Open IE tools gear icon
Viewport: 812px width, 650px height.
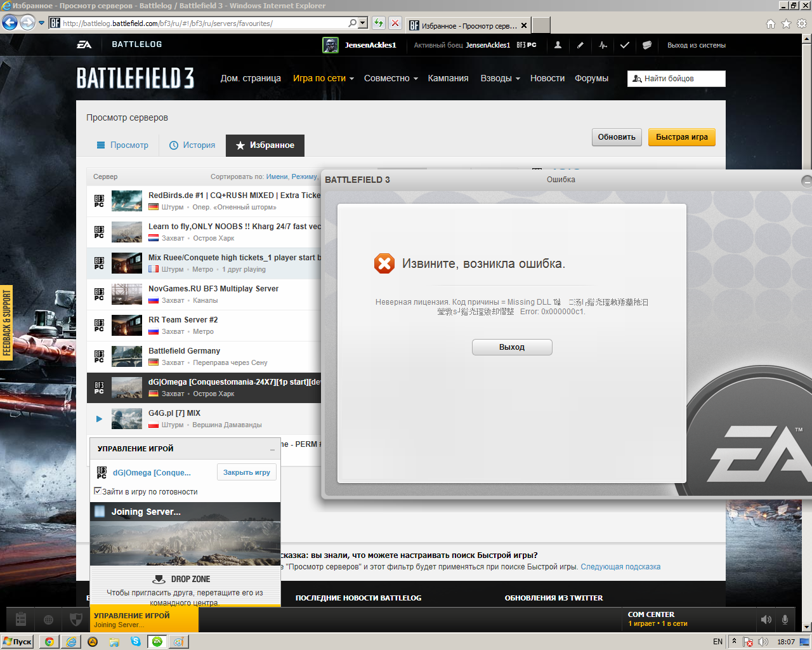[802, 24]
